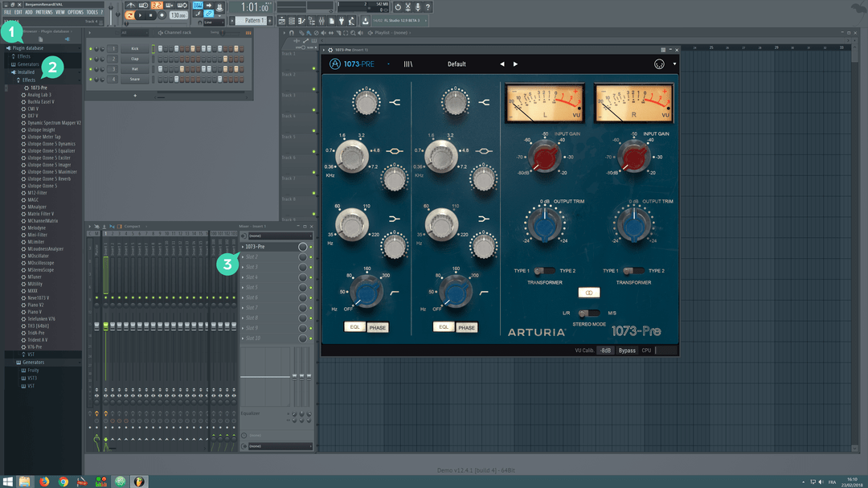Screen dimensions: 868x488
Task: Select 1073-Pre in plugin browser list
Action: click(x=39, y=88)
